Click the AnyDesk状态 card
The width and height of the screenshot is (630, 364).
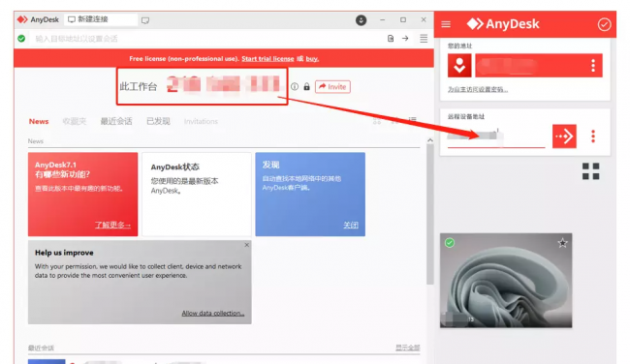coord(197,194)
